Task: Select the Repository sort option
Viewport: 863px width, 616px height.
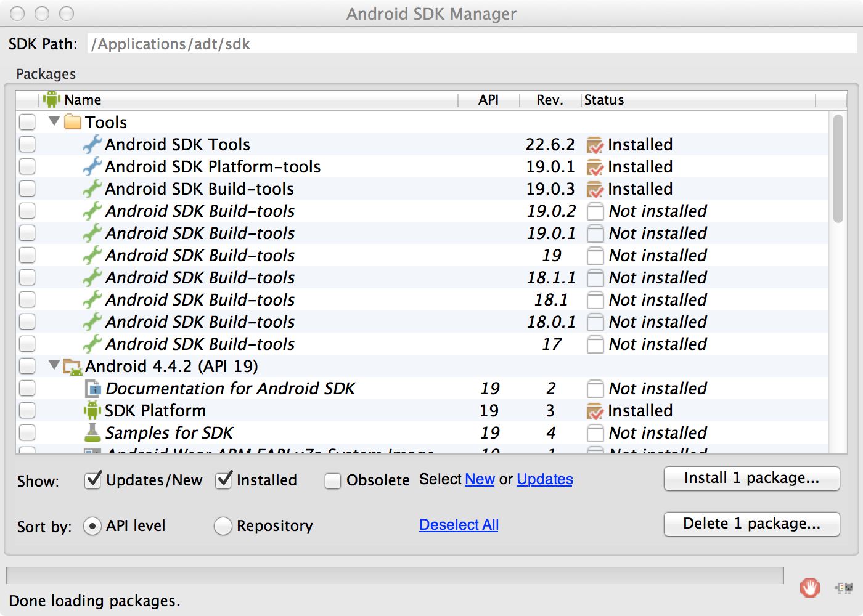Action: (223, 526)
